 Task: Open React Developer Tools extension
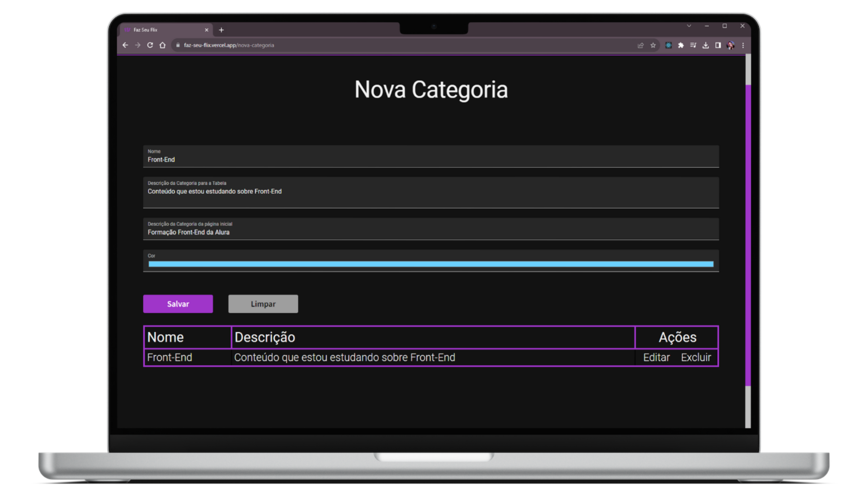pyautogui.click(x=668, y=45)
